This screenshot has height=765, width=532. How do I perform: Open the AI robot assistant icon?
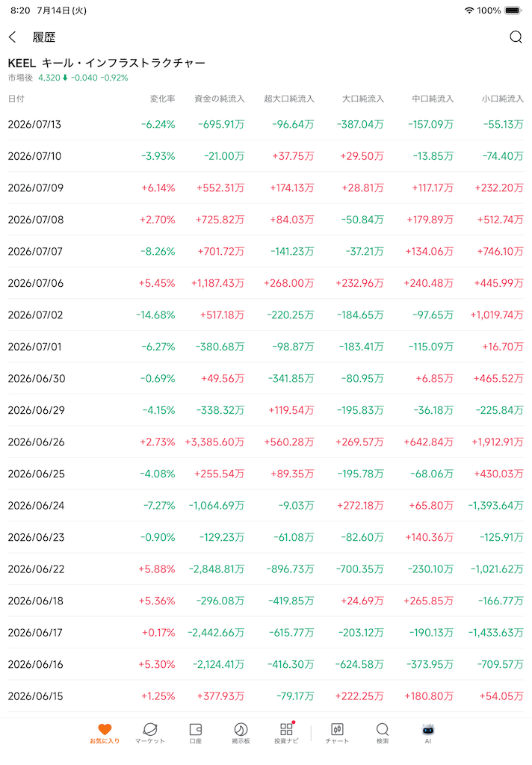[x=428, y=734]
